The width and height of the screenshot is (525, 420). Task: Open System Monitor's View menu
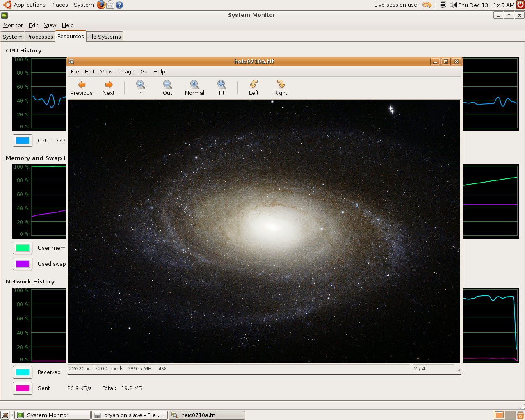click(x=50, y=25)
